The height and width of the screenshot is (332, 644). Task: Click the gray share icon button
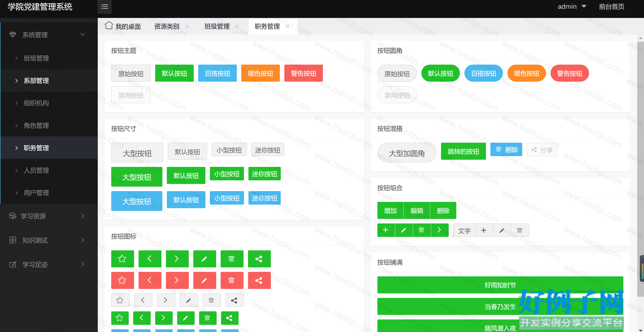[x=235, y=300]
